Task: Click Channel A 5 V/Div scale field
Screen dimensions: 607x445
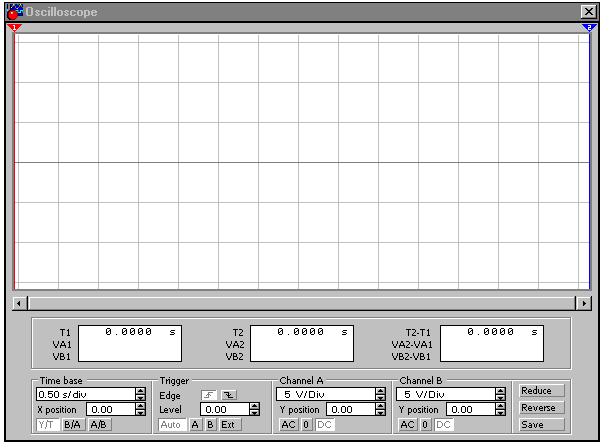Action: (326, 394)
